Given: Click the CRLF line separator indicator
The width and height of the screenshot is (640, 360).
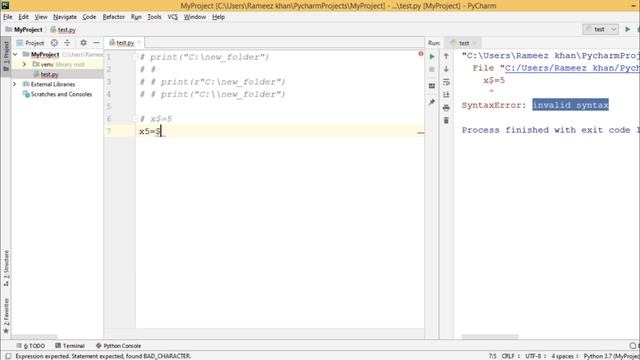Looking at the screenshot, I should (510, 356).
